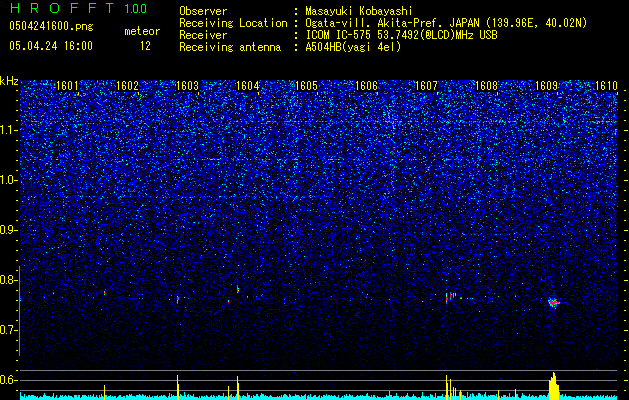Screen dimensions: 629x400
Task: Click the large meteor echo near 1609
Action: click(x=554, y=303)
